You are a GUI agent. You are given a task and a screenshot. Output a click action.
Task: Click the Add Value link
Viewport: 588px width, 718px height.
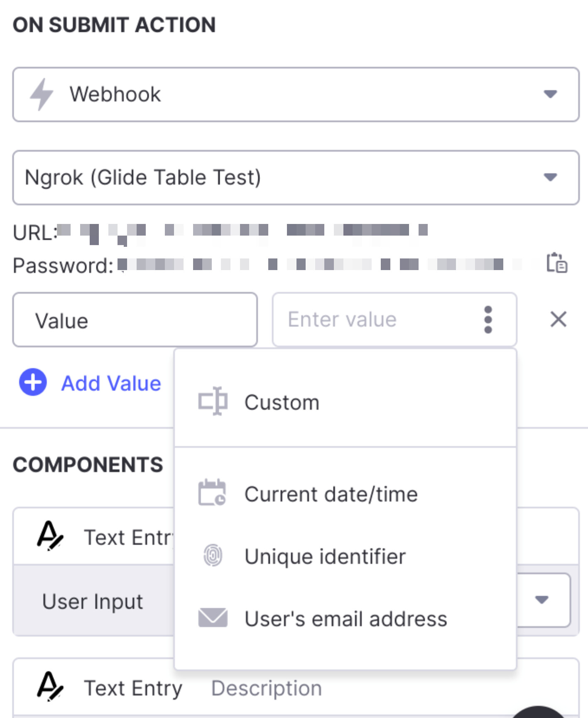pyautogui.click(x=111, y=383)
